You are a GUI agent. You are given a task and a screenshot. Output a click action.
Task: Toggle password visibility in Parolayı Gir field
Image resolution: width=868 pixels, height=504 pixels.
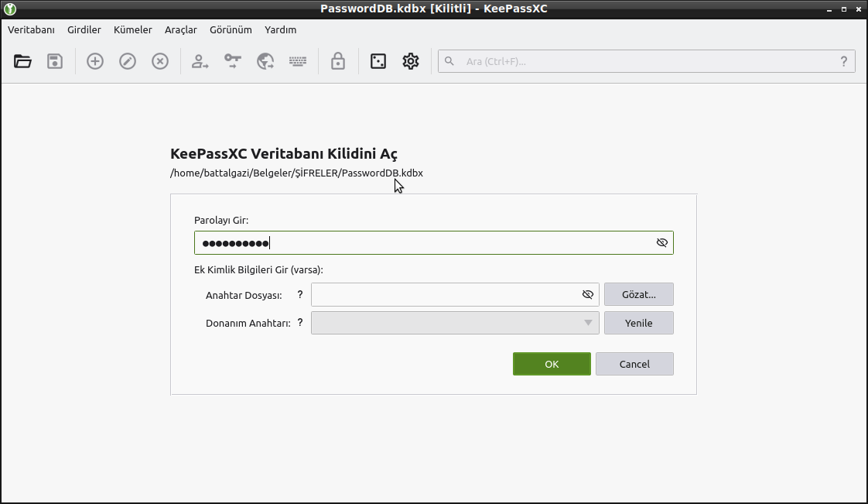click(x=662, y=242)
